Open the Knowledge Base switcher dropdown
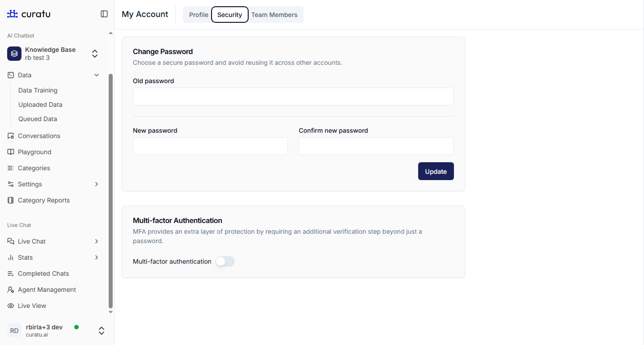 (95, 53)
